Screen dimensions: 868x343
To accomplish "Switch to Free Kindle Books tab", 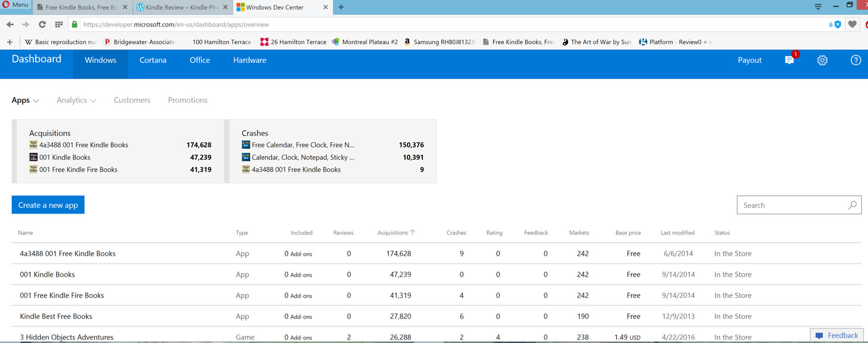I will point(81,7).
